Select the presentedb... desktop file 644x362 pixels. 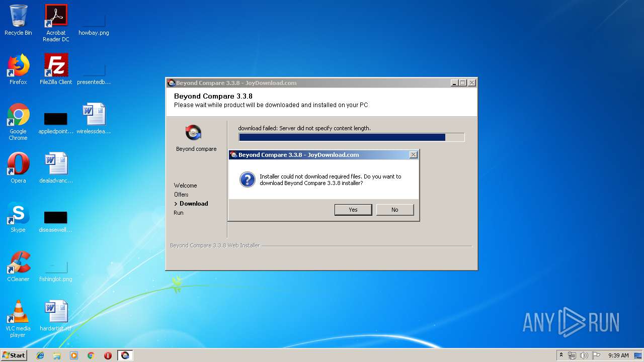point(94,73)
